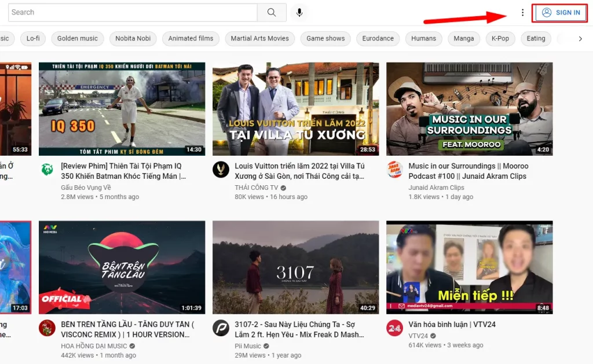Open title 'Văn hóa bình luận | VTV24'
The image size is (593, 364).
pos(452,324)
